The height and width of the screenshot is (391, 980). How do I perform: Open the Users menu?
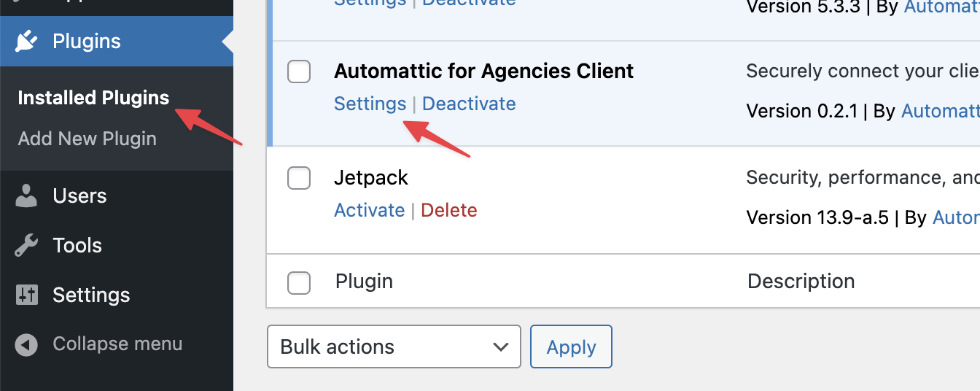pyautogui.click(x=79, y=196)
